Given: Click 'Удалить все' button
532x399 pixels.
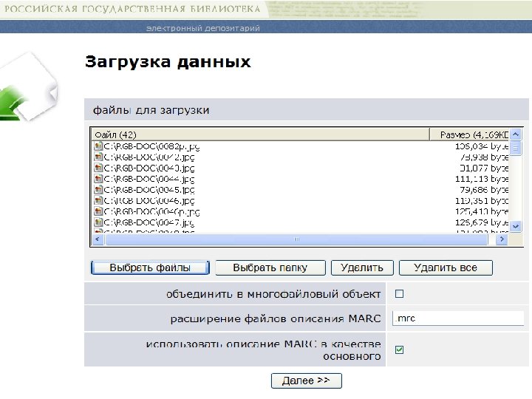Looking at the screenshot, I should pyautogui.click(x=446, y=267).
